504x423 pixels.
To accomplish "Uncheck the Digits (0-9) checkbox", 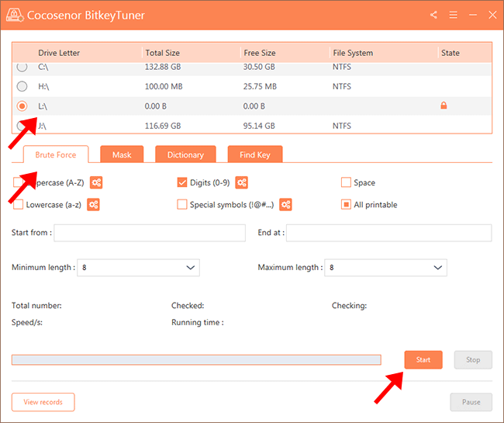I will 182,182.
